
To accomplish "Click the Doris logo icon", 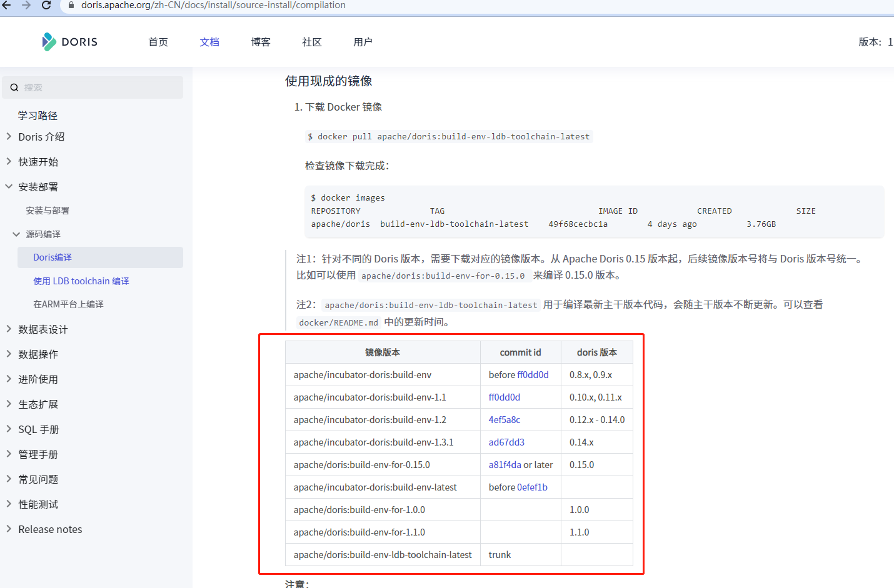I will click(49, 42).
